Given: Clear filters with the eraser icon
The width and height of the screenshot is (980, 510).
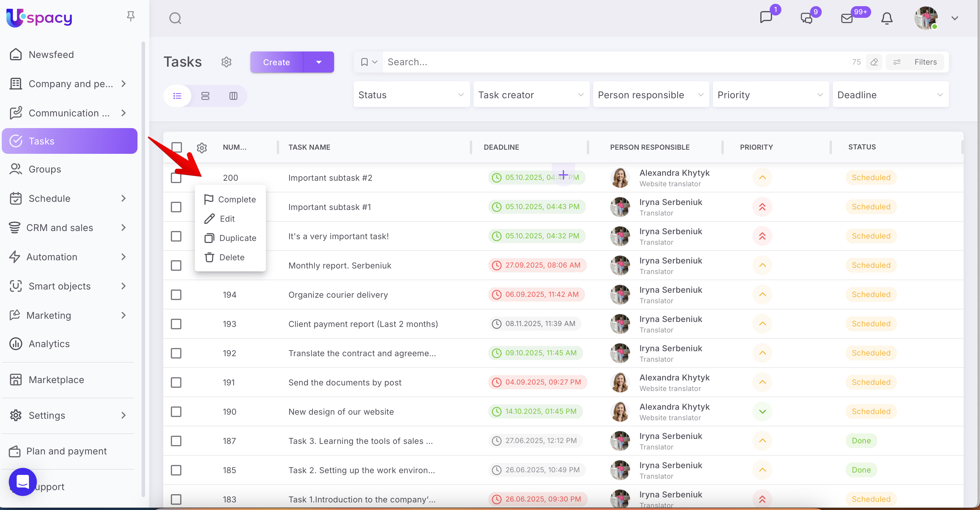Looking at the screenshot, I should 874,62.
